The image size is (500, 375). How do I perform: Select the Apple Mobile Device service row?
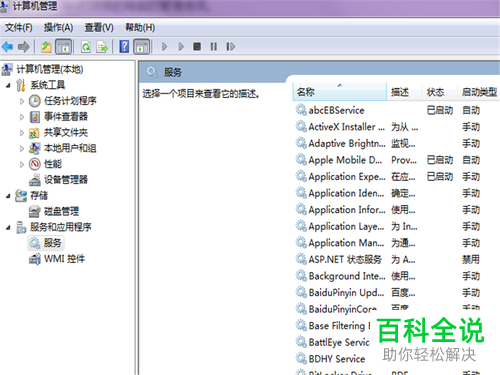point(397,160)
